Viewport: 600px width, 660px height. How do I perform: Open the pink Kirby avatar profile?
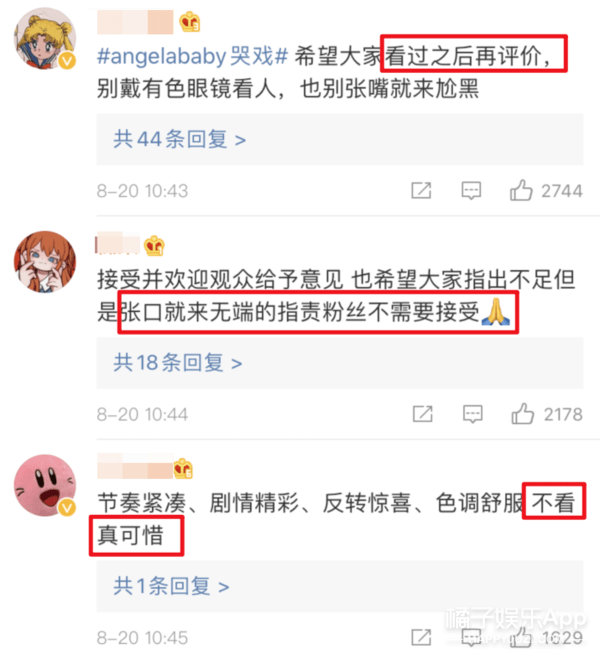click(45, 485)
